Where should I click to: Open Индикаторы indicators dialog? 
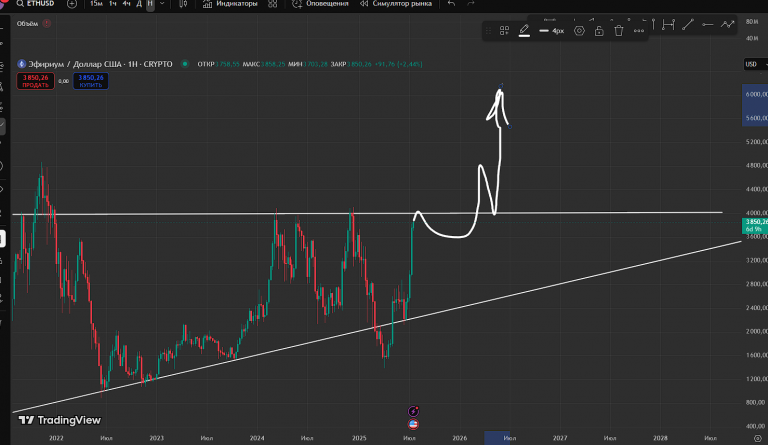230,3
